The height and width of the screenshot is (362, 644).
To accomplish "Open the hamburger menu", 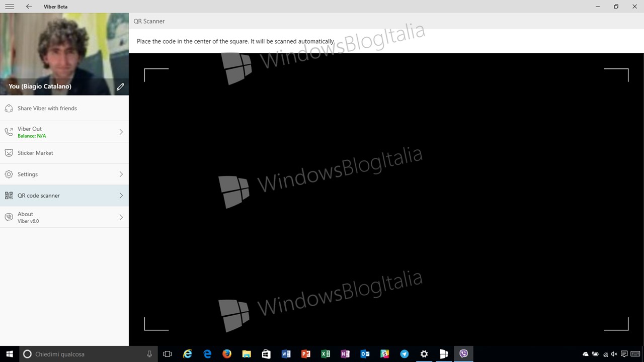I will pos(9,7).
